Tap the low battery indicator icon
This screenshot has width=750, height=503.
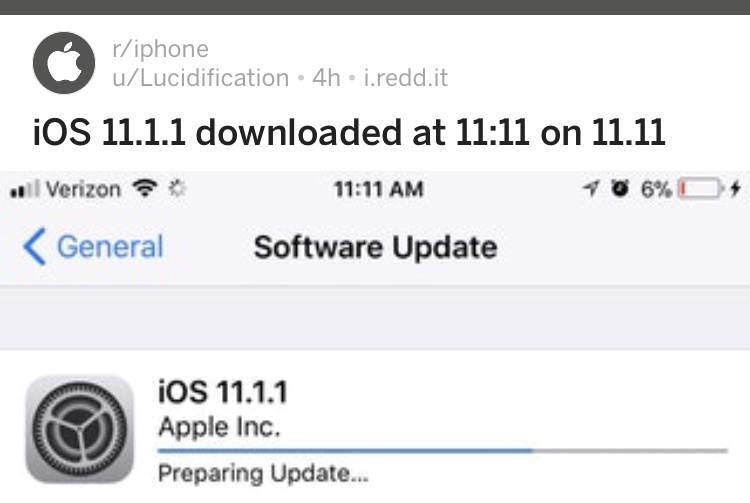[700, 188]
